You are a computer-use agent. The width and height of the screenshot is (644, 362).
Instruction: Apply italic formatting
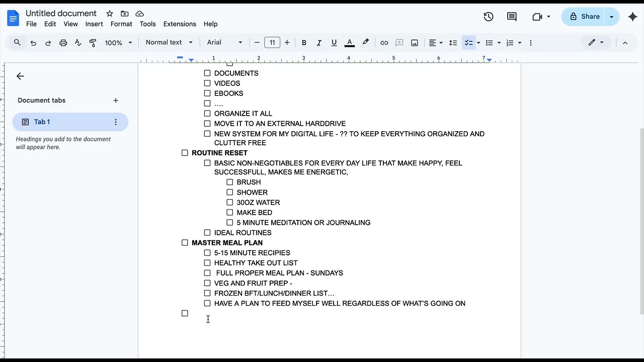point(319,43)
